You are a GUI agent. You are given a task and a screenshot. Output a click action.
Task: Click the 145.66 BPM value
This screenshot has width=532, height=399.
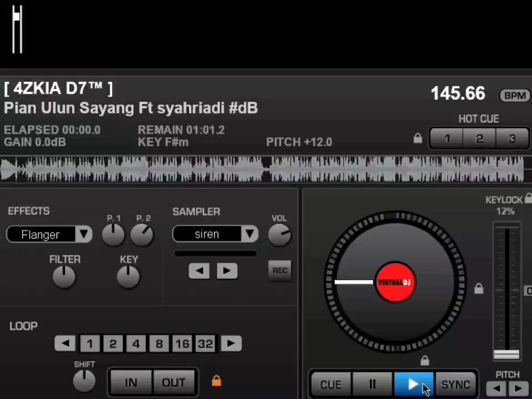pos(458,93)
